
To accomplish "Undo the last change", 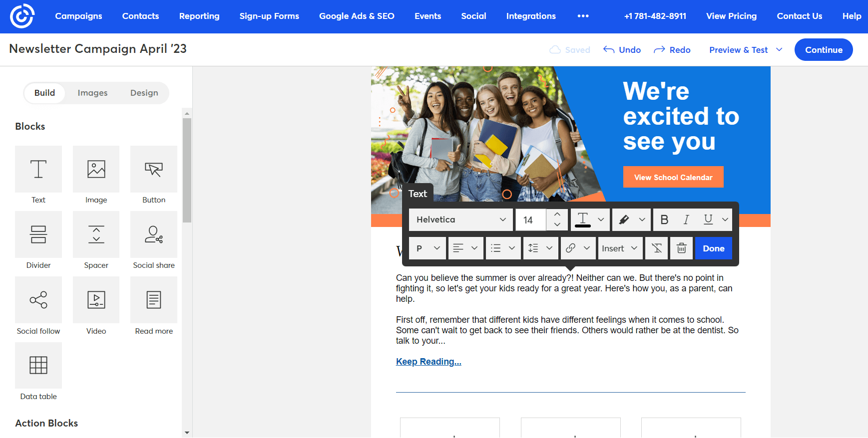I will pos(622,50).
